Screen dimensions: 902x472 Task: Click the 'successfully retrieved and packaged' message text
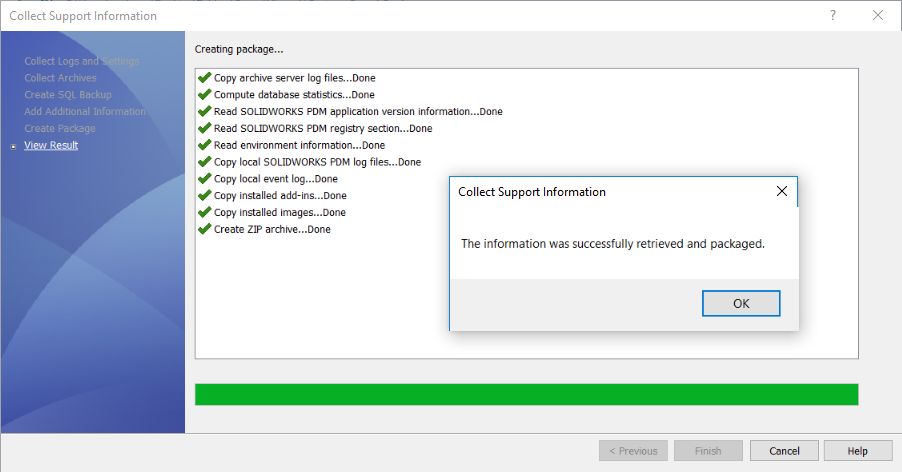(x=613, y=244)
